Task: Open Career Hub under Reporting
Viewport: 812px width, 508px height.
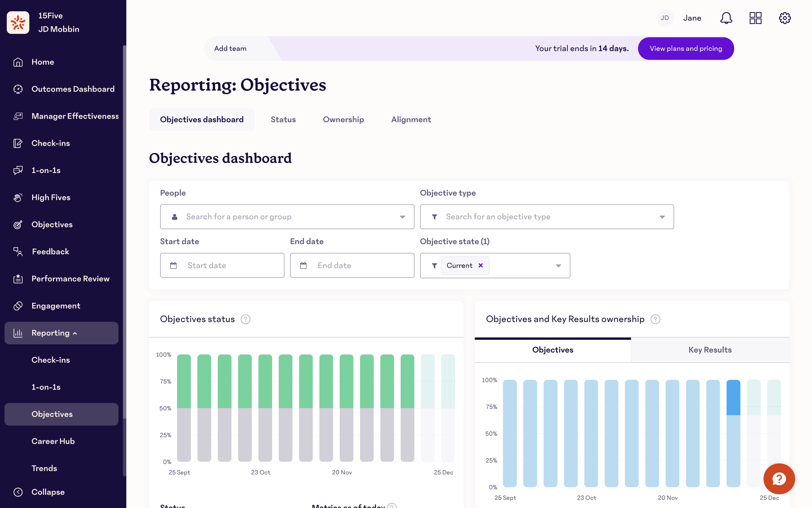Action: pyautogui.click(x=61, y=441)
